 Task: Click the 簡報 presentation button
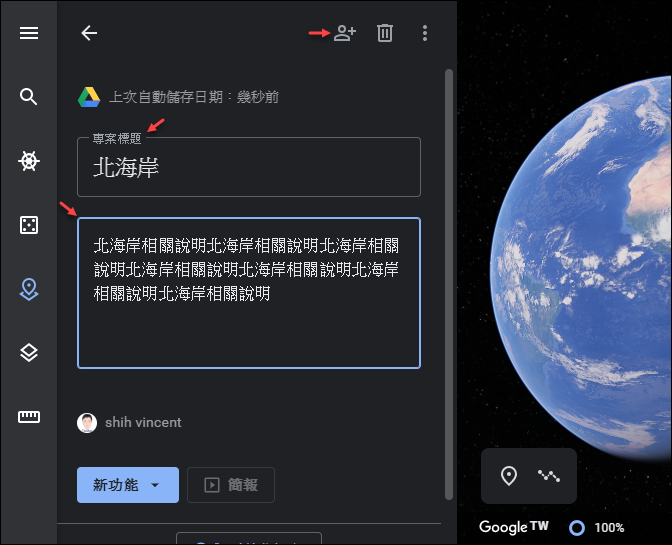pos(231,485)
